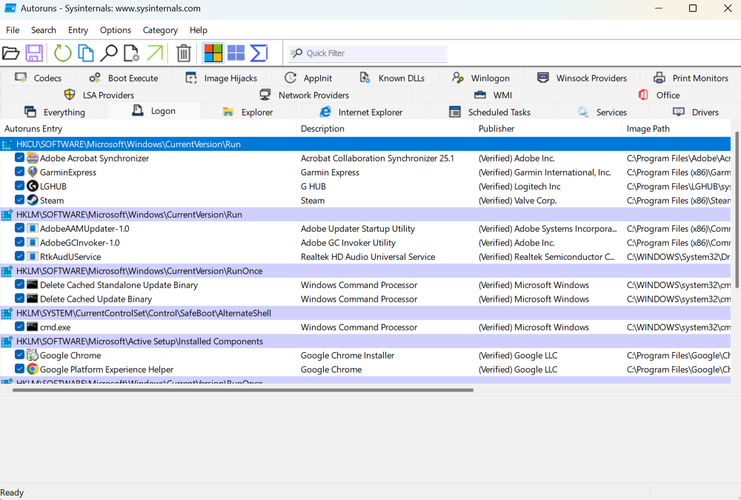
Task: Click the Save toolbar icon
Action: tap(34, 53)
